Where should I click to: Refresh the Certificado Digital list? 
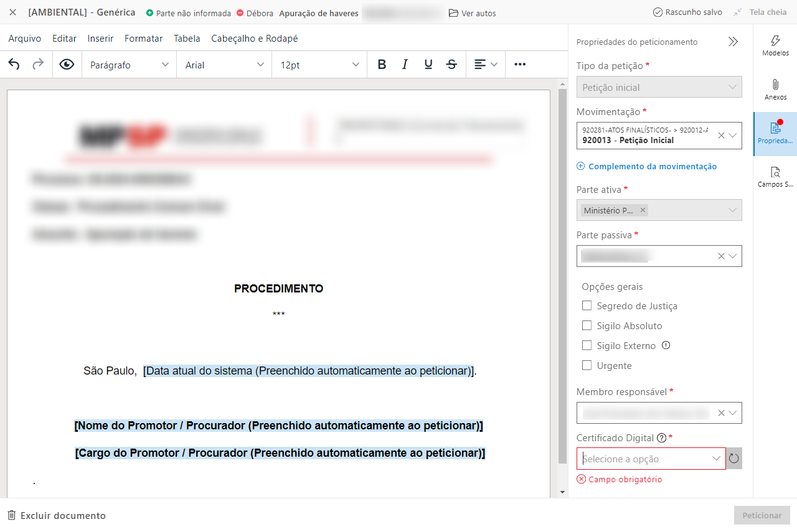733,459
